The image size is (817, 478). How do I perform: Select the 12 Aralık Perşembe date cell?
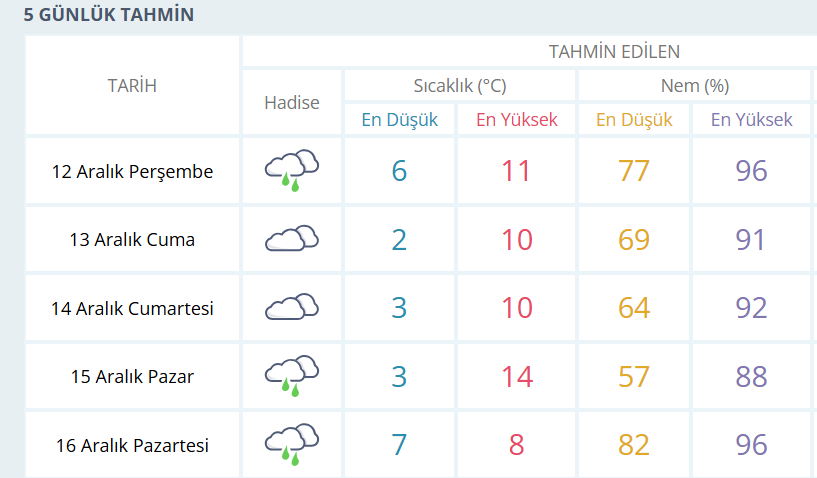(x=132, y=171)
